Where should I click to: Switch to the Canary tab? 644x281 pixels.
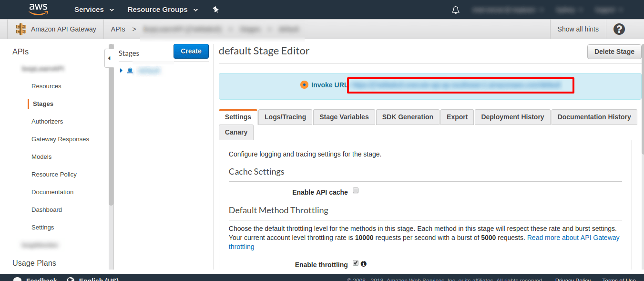(236, 132)
